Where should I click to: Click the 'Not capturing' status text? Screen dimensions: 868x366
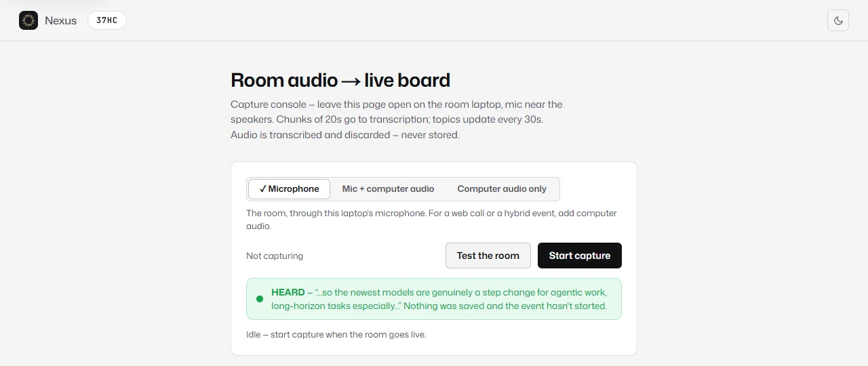tap(275, 256)
